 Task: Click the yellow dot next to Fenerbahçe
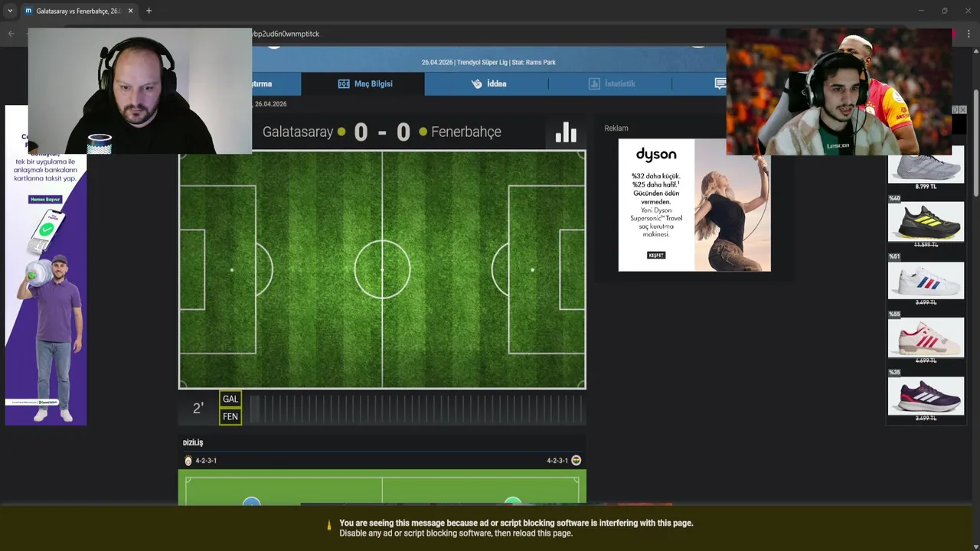[x=423, y=132]
